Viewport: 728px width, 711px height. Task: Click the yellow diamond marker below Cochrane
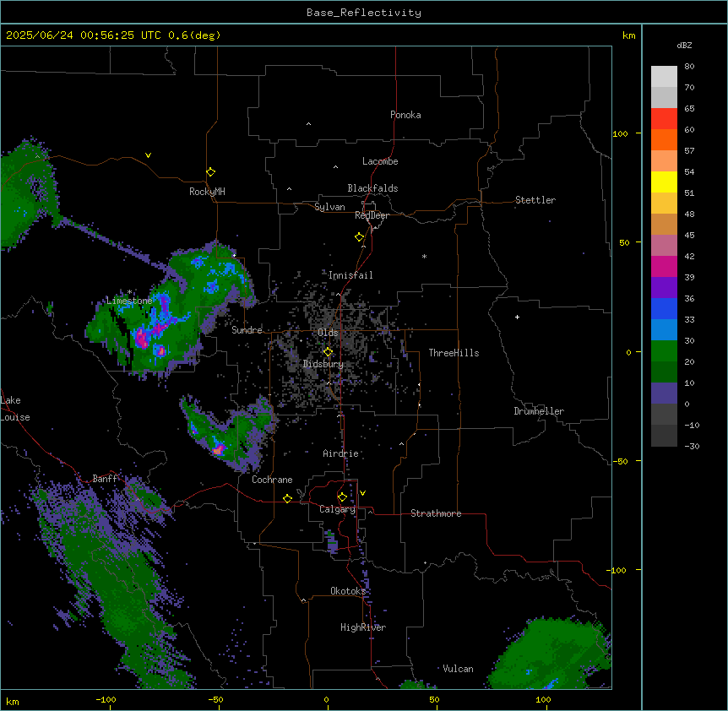287,498
